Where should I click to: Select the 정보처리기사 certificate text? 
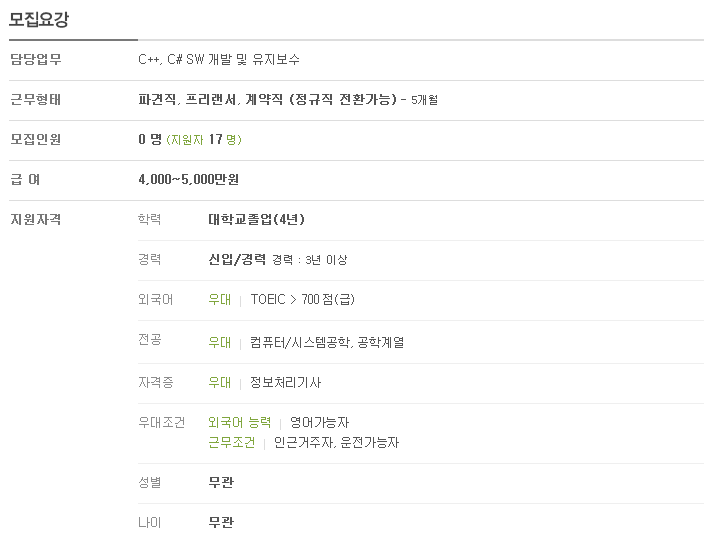(286, 383)
